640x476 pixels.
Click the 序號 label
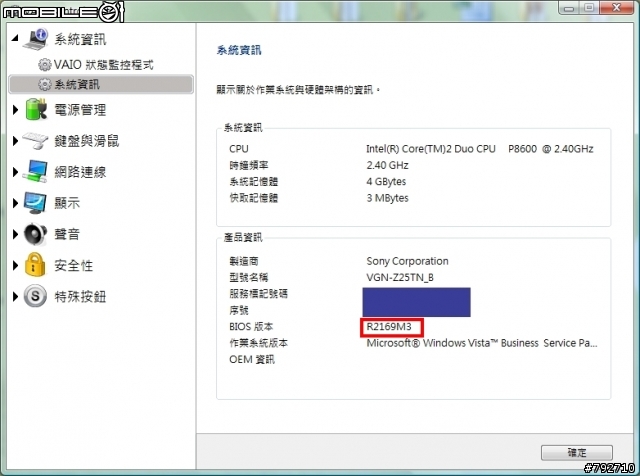tap(239, 310)
